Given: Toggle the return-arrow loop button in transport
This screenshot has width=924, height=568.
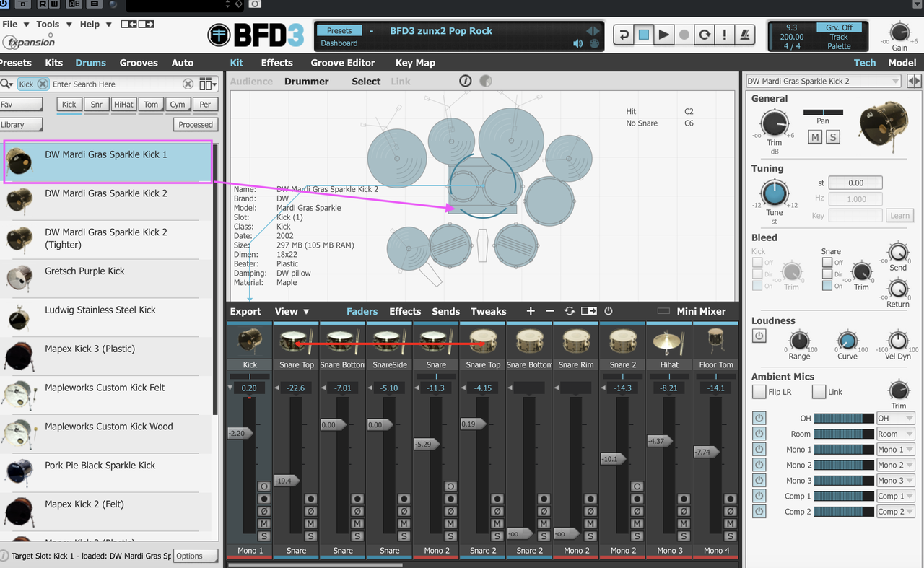Looking at the screenshot, I should (624, 35).
